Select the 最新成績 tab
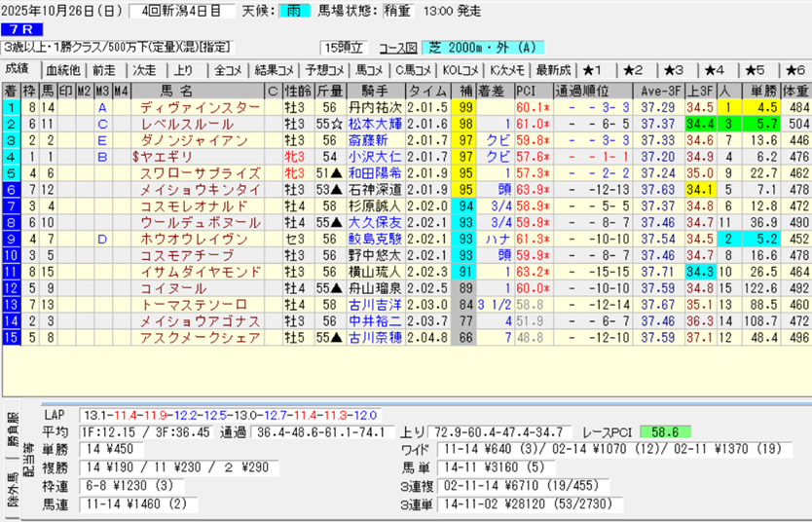Viewport: 812px width, 522px height. [552, 70]
